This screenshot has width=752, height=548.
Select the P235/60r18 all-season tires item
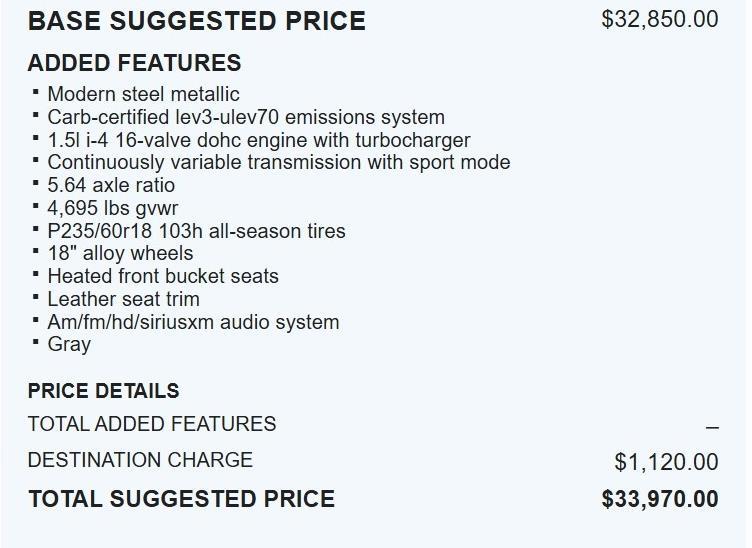pos(196,231)
